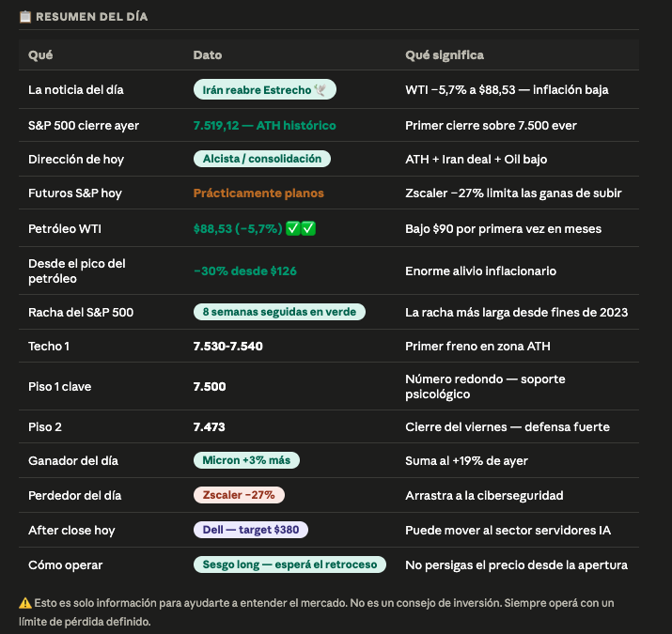Click 'La noticia del día' row label
Screen dimensions: 672x634
pyautogui.click(x=76, y=89)
